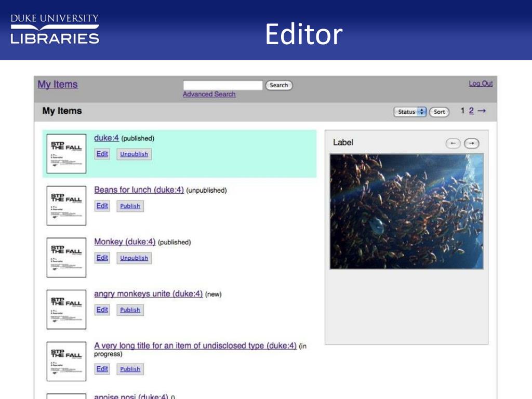The width and height of the screenshot is (532, 399).
Task: Click the My Items section heading
Action: pyautogui.click(x=62, y=111)
